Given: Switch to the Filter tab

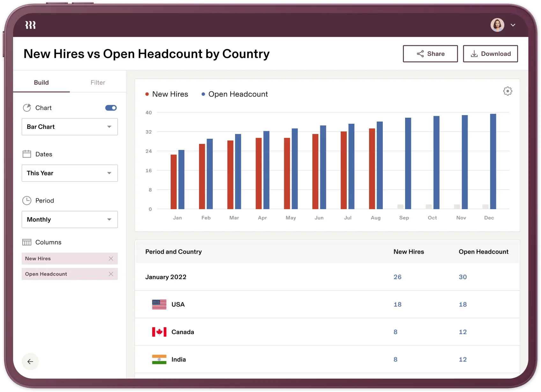Looking at the screenshot, I should (x=98, y=82).
